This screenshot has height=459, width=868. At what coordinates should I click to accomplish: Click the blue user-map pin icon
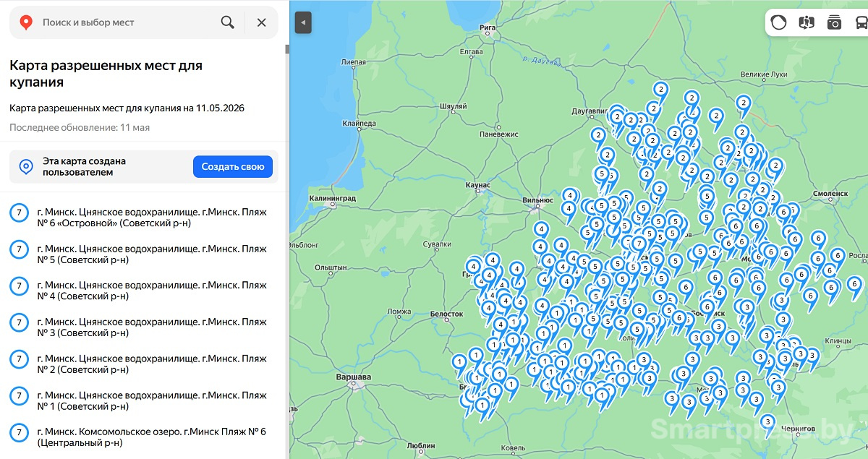[26, 167]
